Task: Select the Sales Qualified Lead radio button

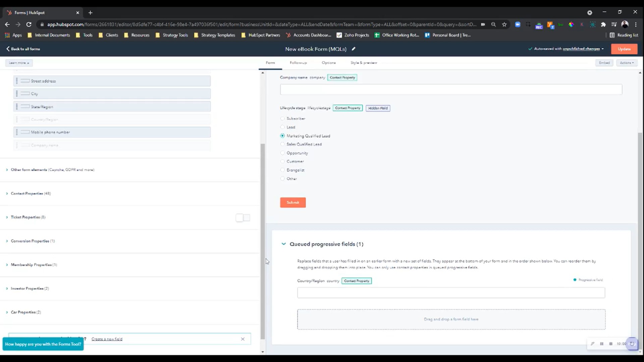Action: tap(283, 144)
